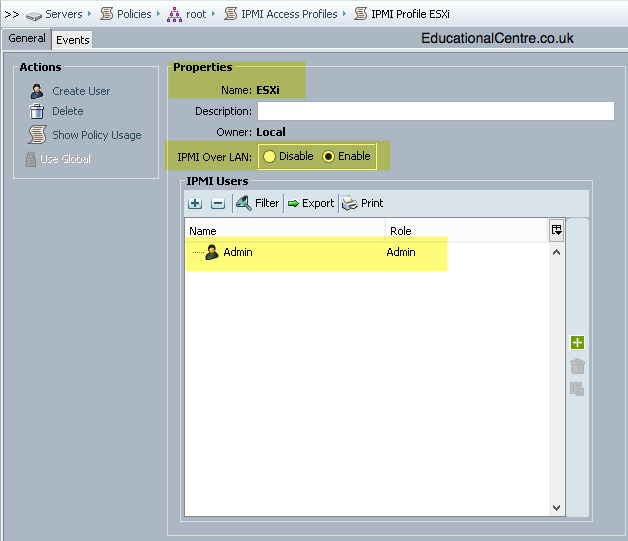The image size is (628, 541).
Task: Click the Use Global lock icon
Action: pos(31,159)
